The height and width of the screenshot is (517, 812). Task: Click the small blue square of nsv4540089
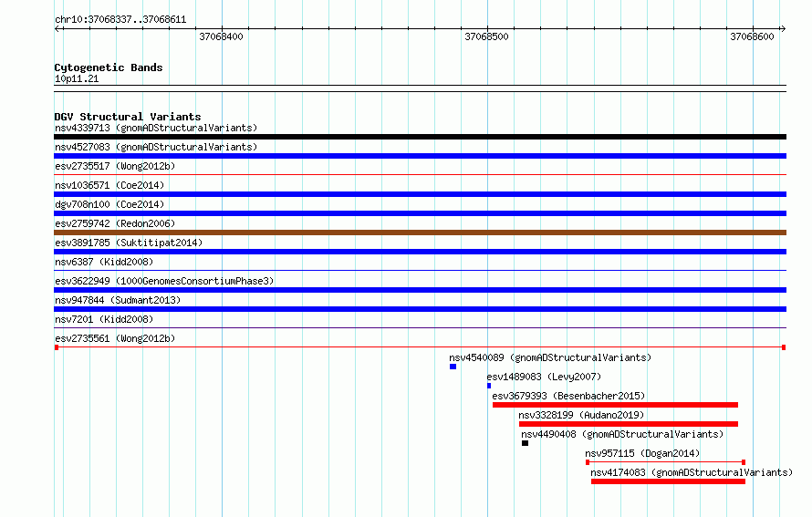click(453, 367)
